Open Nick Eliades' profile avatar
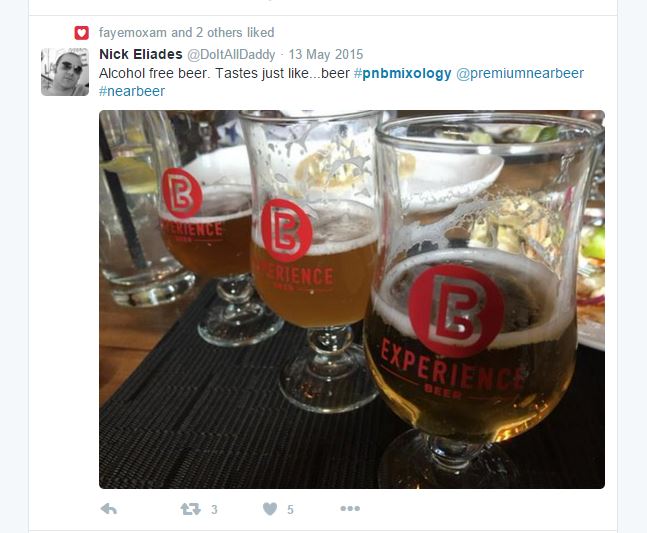Viewport: 647px width, 533px height. coord(65,72)
